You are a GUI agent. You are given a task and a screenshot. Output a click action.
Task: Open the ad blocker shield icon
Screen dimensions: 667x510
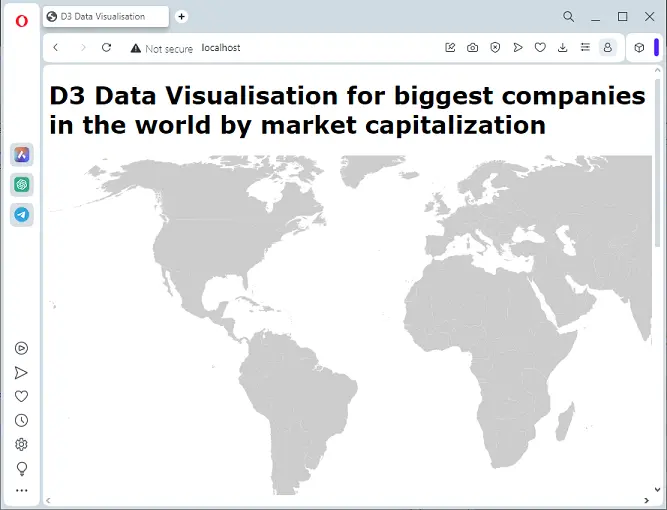pyautogui.click(x=495, y=47)
